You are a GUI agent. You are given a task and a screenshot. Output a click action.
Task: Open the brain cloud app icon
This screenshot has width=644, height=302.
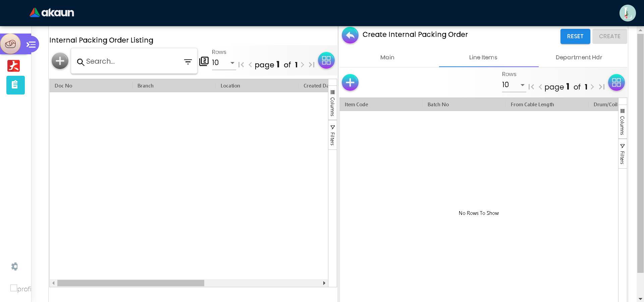coord(10,44)
